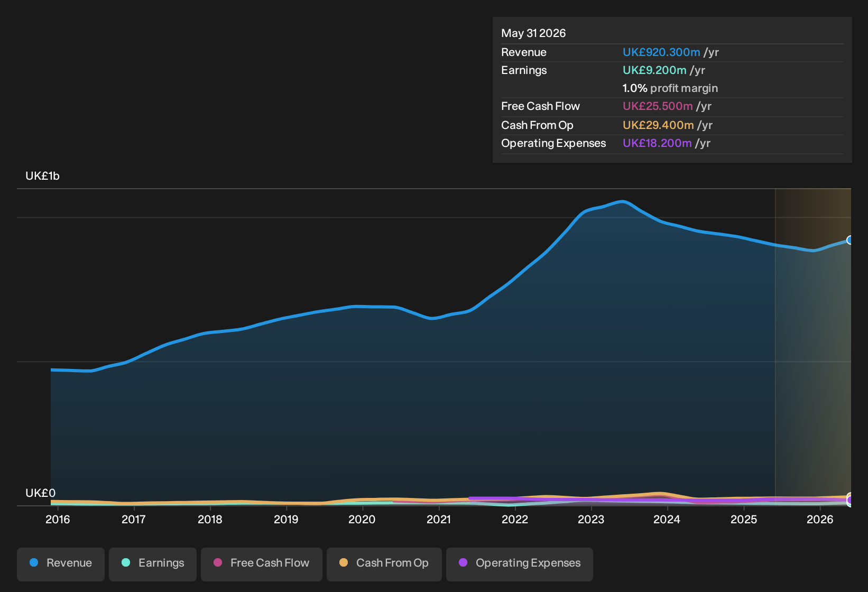Select the 2023 x-axis label
868x592 pixels.
point(591,520)
